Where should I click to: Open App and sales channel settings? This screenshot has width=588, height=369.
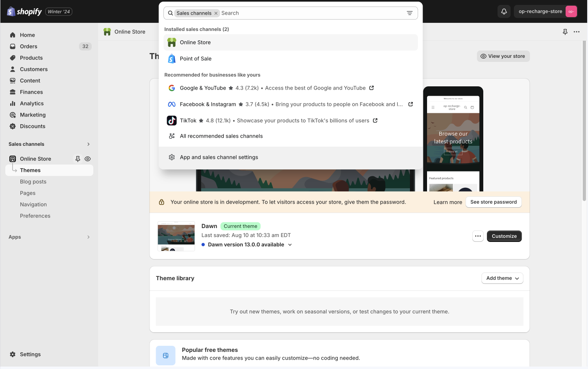[x=291, y=157]
